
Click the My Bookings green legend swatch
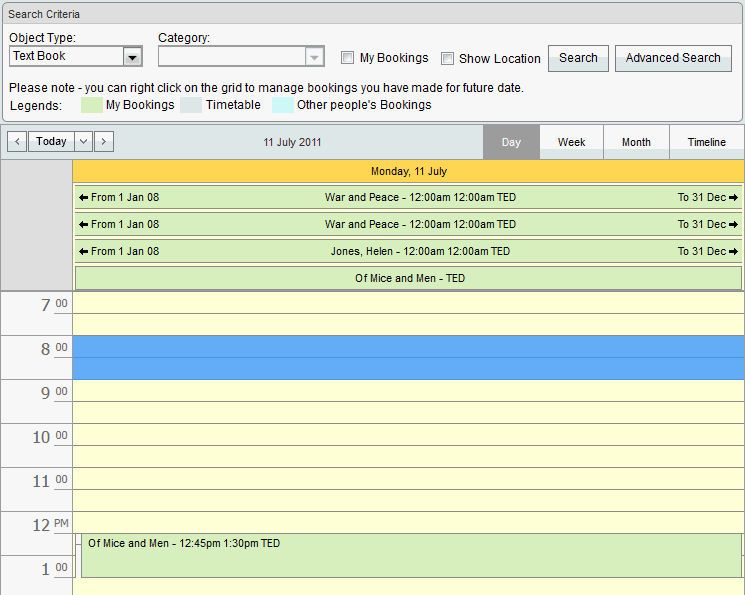pos(92,105)
